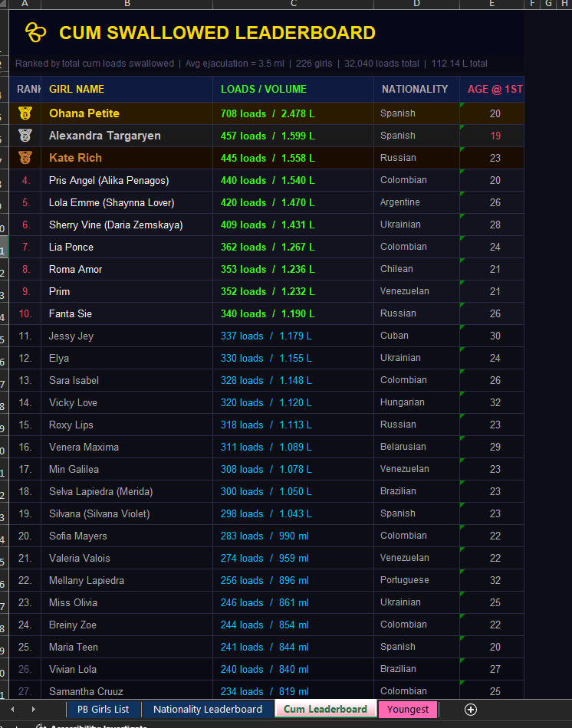
Task: Click the gold medal icon in rank column
Action: (x=25, y=113)
